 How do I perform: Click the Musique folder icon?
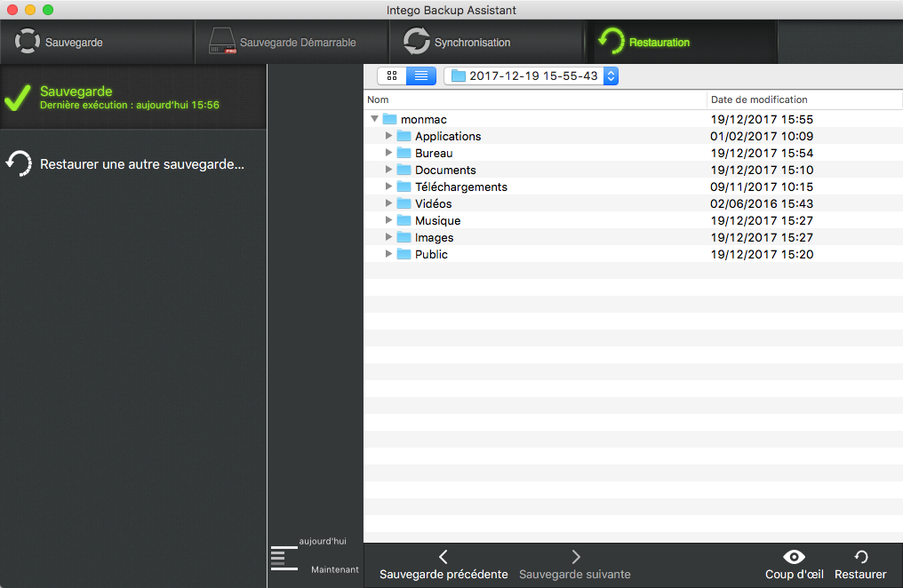point(404,220)
